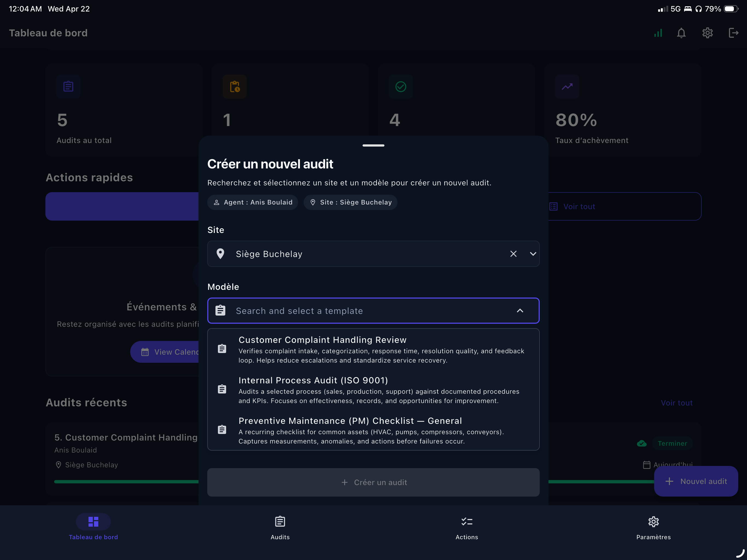The height and width of the screenshot is (560, 747).
Task: Click Voir tout link in Audits récents
Action: tap(677, 403)
